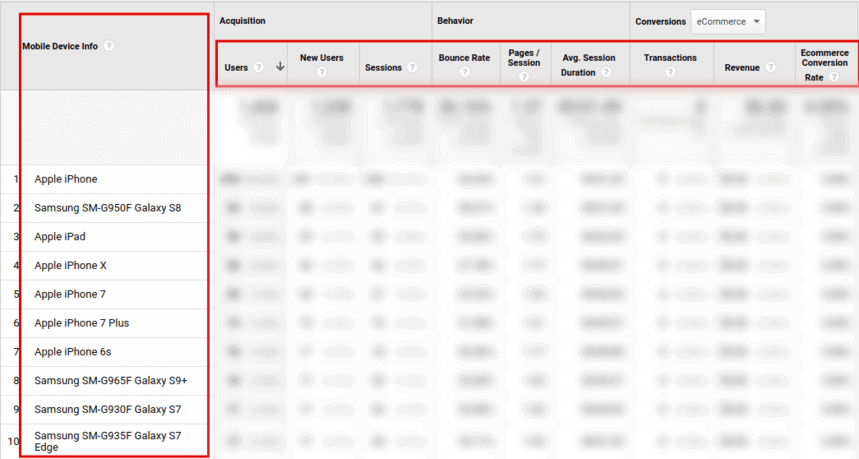Click the Behavior group heading

pos(455,21)
